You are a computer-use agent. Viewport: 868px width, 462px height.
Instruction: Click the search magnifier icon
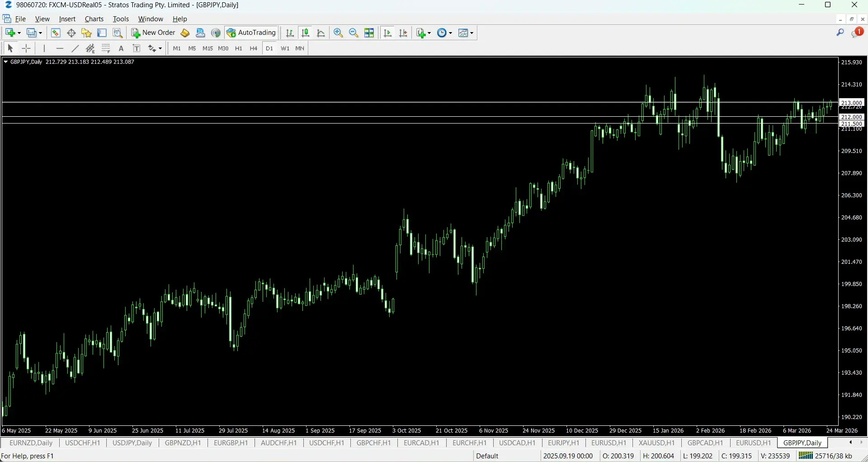click(x=840, y=33)
